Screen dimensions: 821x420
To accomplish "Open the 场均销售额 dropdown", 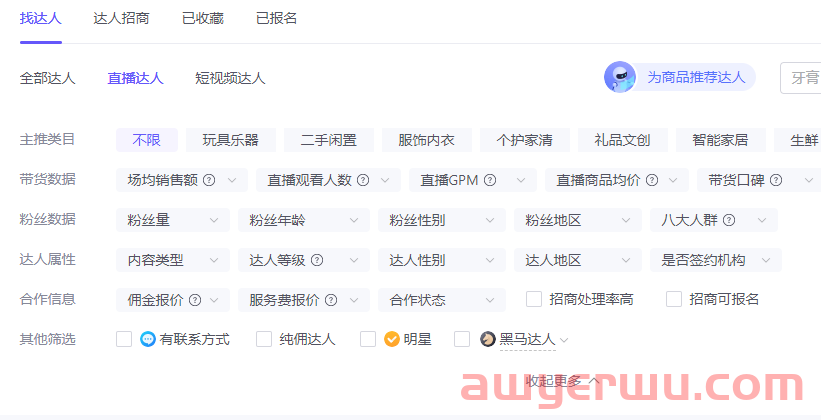I will [182, 180].
